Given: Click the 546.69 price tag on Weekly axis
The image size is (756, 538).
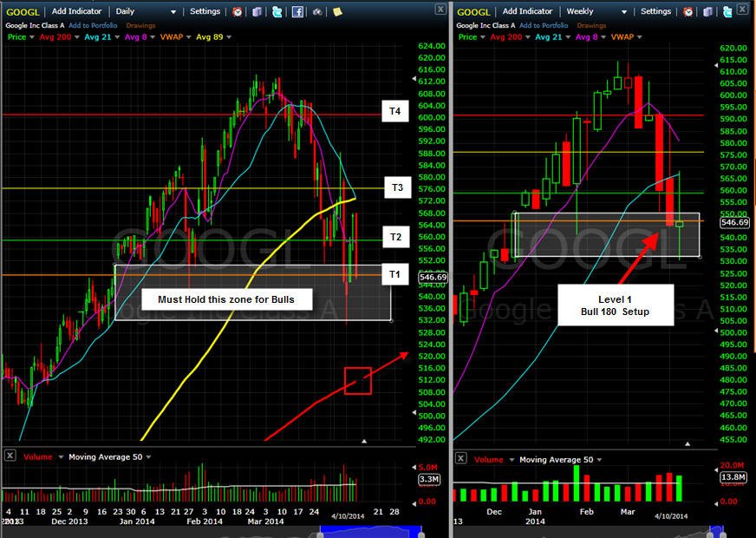Looking at the screenshot, I should [734, 222].
